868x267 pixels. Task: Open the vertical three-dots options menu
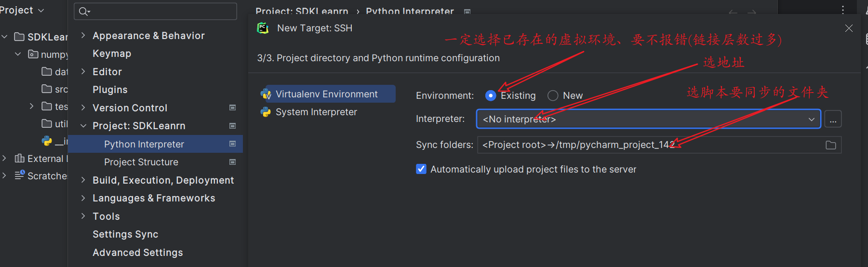[x=842, y=10]
